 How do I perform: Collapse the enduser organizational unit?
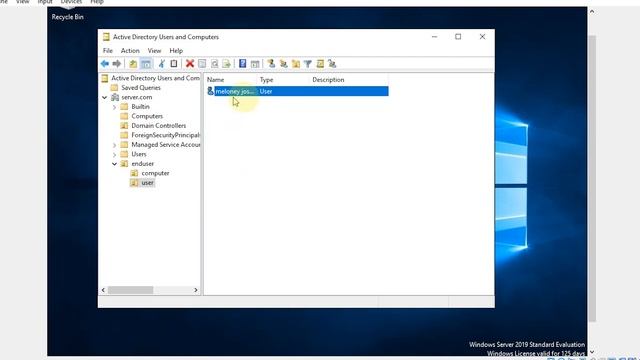(x=114, y=164)
